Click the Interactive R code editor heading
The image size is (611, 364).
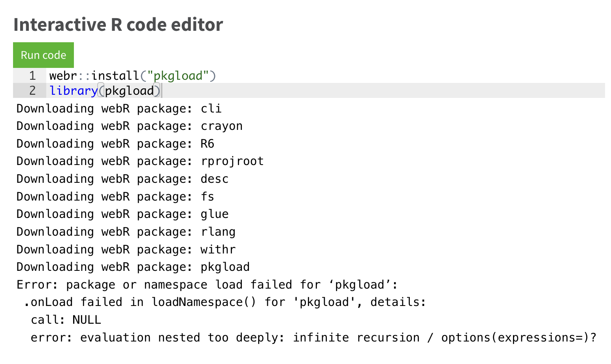[x=118, y=24]
